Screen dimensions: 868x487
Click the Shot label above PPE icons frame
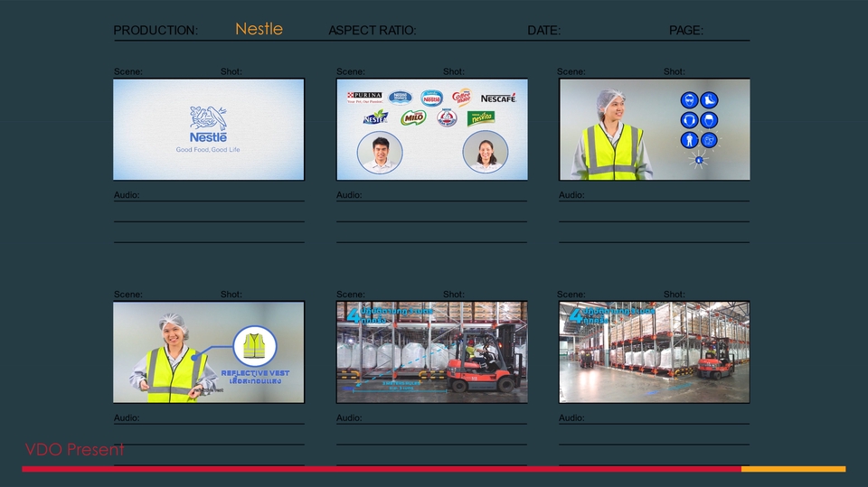click(674, 71)
